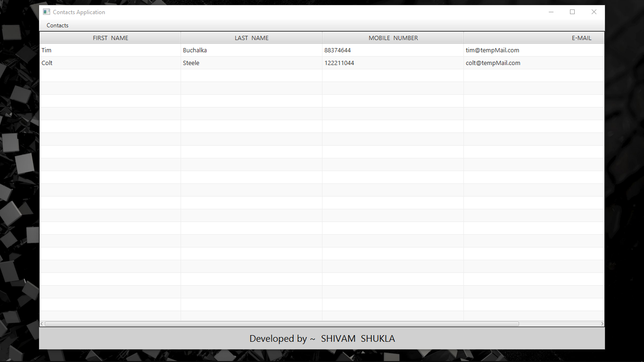The width and height of the screenshot is (644, 362).
Task: Click the Contacts Application title bar icon
Action: pyautogui.click(x=46, y=11)
